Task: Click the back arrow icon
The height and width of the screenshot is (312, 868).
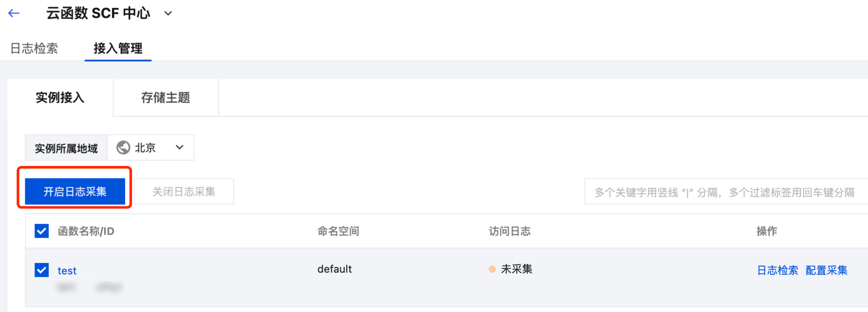Action: click(x=14, y=13)
